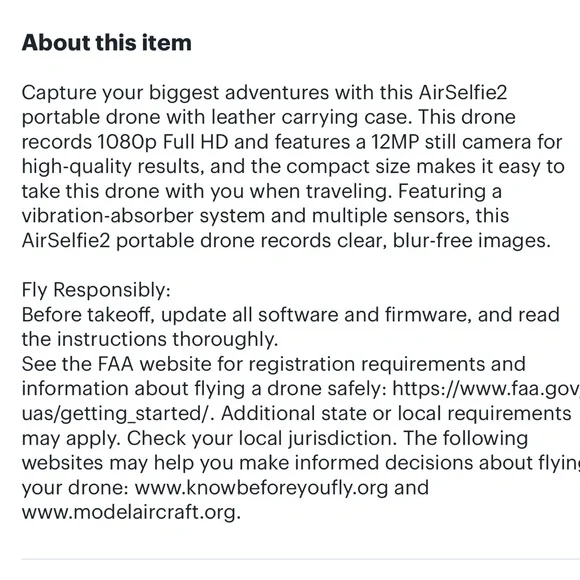Image resolution: width=580 pixels, height=580 pixels.
Task: Click the "instructions thoroughly" phrase
Action: (167, 339)
